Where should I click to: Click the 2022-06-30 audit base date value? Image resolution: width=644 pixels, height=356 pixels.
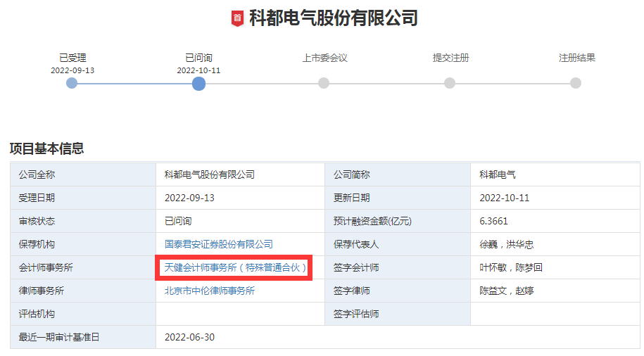[189, 337]
